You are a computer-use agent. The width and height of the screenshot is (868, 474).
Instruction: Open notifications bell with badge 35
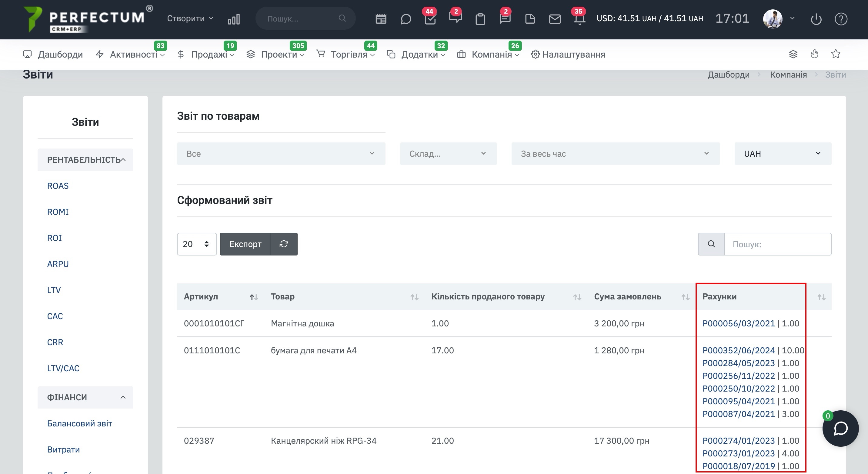click(x=579, y=19)
